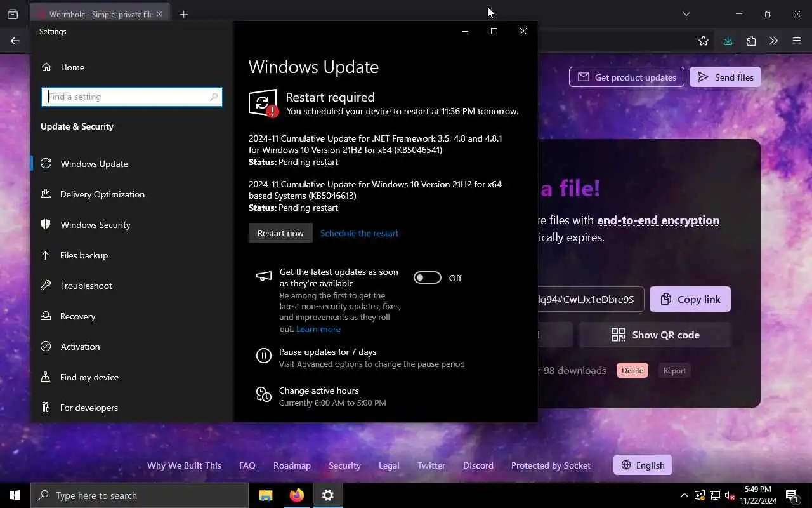Screen dimensions: 812x508
Task: Click the browser back arrow
Action: [15, 41]
